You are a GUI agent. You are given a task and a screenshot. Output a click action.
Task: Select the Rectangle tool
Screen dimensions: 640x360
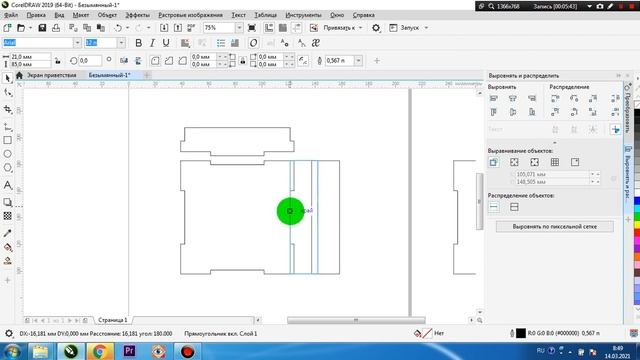click(7, 140)
